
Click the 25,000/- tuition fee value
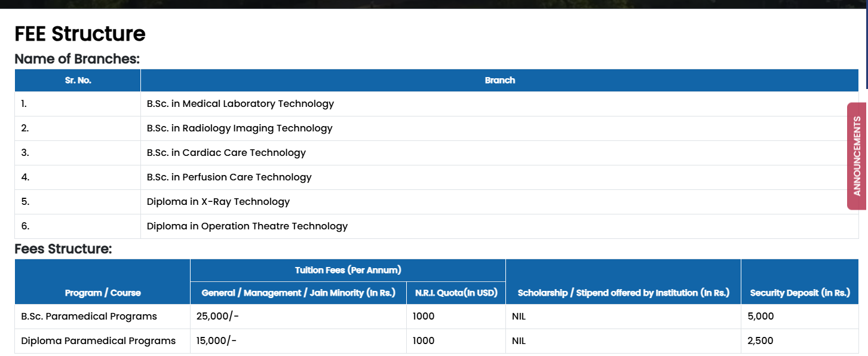coord(216,317)
